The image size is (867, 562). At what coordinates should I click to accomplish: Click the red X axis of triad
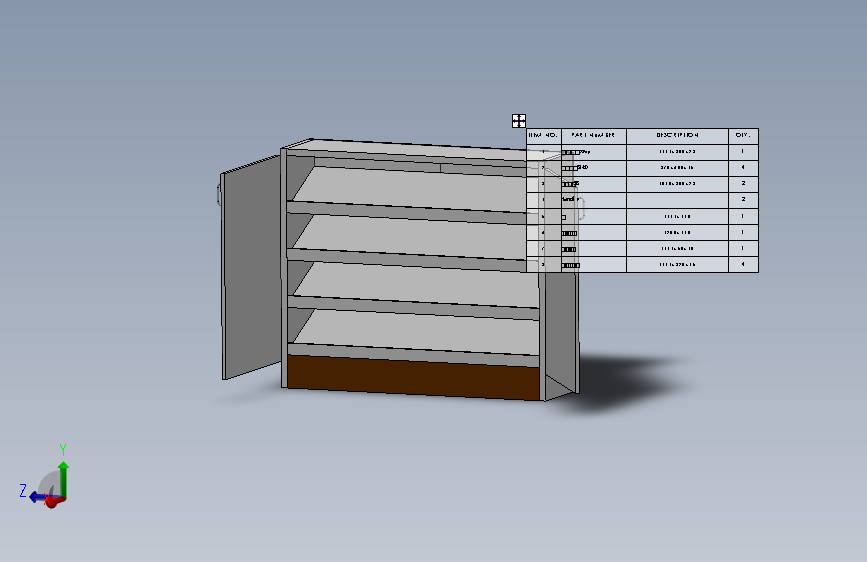coord(53,502)
